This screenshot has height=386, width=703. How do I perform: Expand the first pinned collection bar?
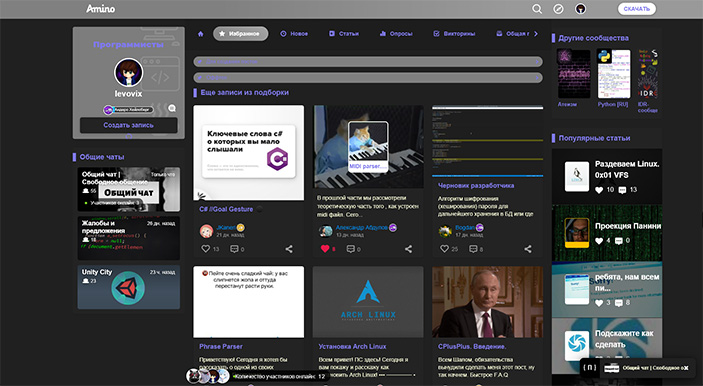pyautogui.click(x=368, y=61)
